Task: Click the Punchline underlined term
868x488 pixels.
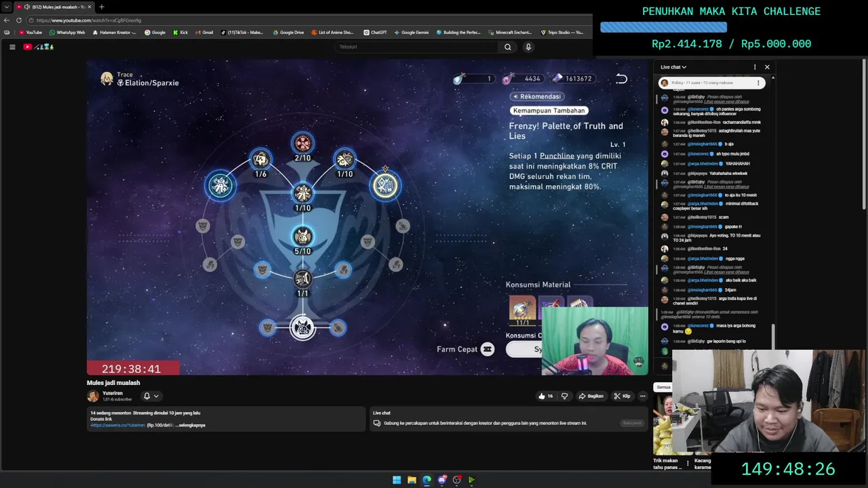Action: pyautogui.click(x=557, y=156)
